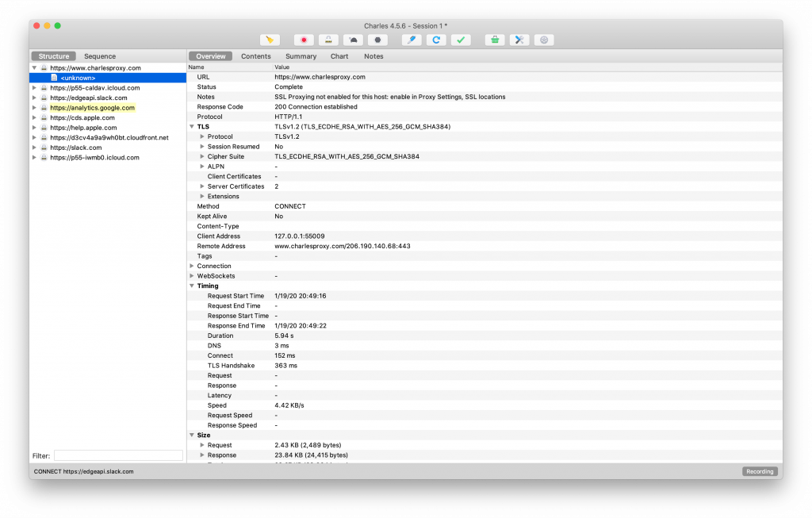This screenshot has width=812, height=518.
Task: Switch to the Structure view
Action: pos(54,56)
